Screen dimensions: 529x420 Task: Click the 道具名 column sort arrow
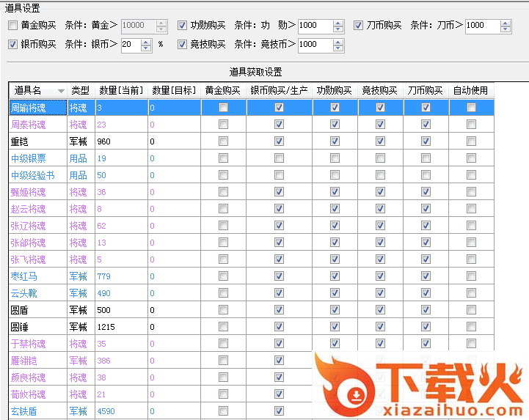pyautogui.click(x=60, y=91)
